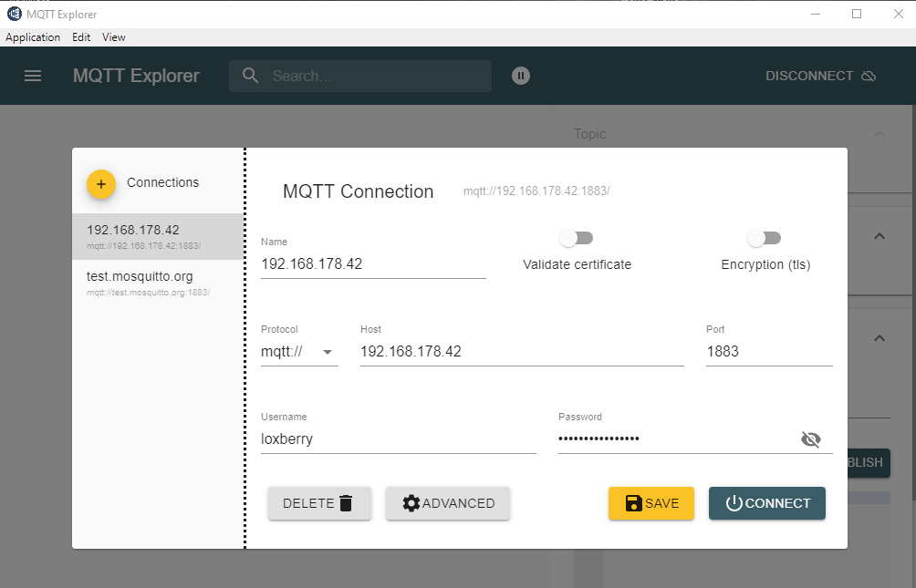Open the Protocol mqtt:// dropdown
The image size is (916, 588).
pyautogui.click(x=299, y=352)
